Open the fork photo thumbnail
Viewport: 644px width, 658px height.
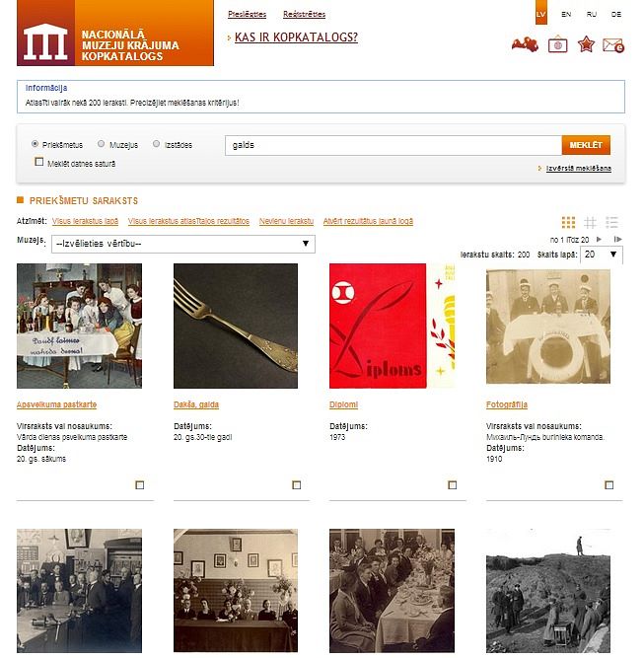[x=236, y=326]
